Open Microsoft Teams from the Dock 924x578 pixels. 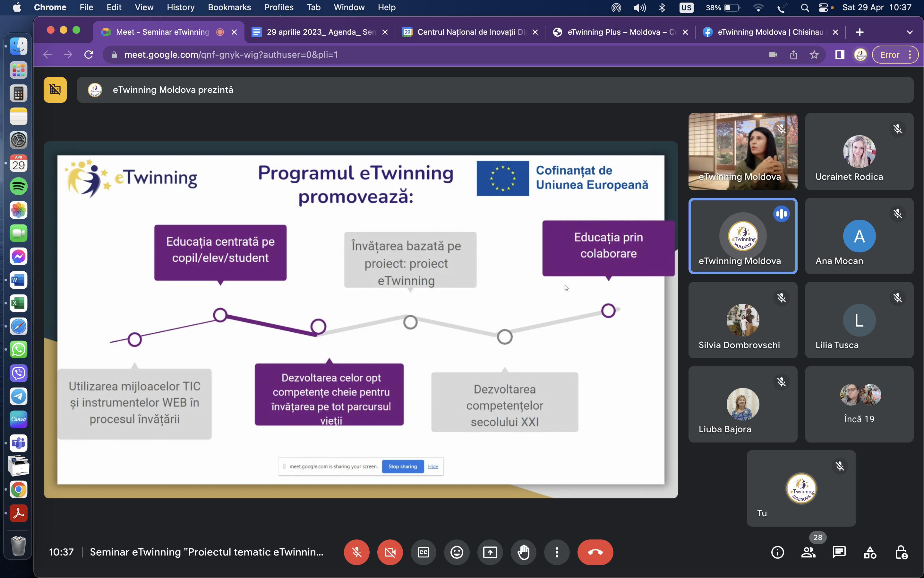pyautogui.click(x=18, y=443)
